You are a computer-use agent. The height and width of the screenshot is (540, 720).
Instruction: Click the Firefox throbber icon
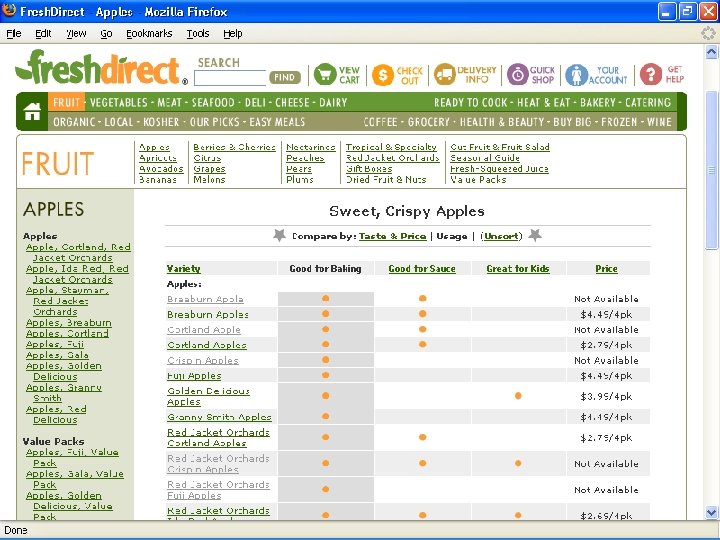click(708, 33)
